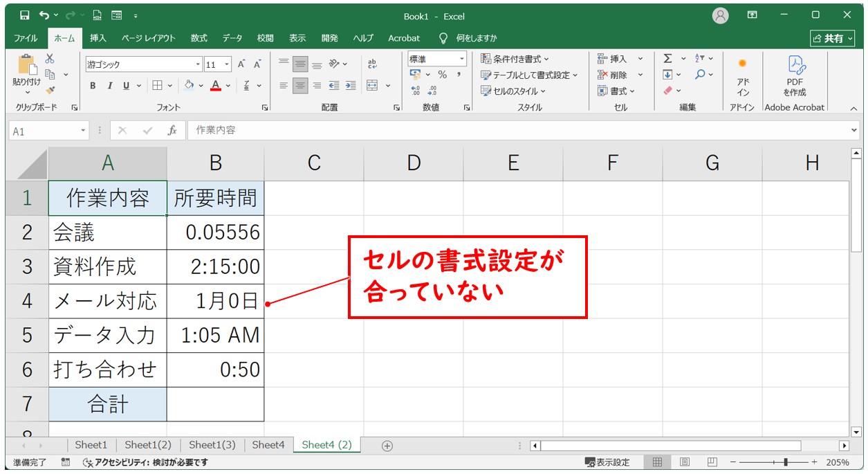Open the ファイル tab
The height and width of the screenshot is (474, 868).
click(26, 38)
